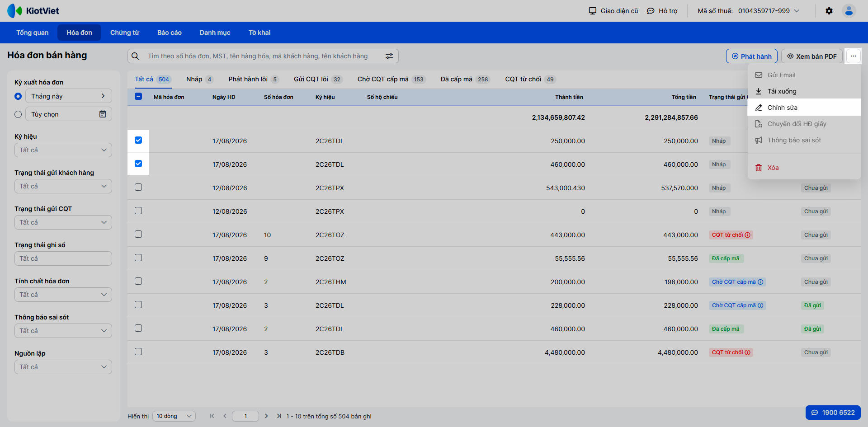
Task: Click the info icon on invoice 10 CQT từ chối
Action: 748,235
